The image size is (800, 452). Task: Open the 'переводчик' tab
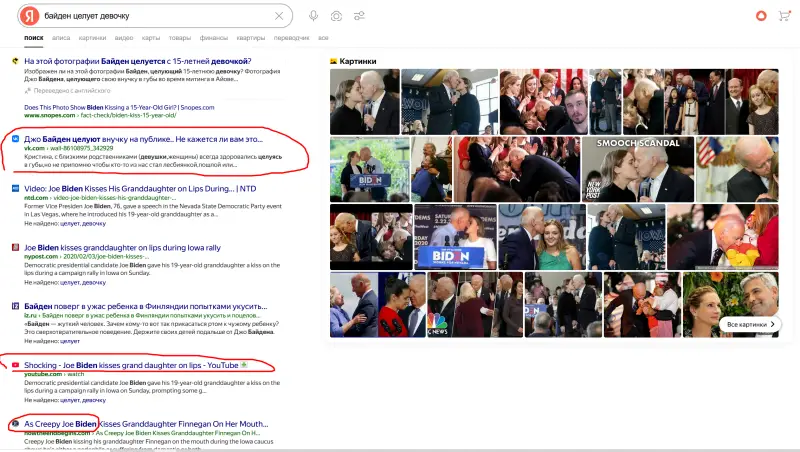point(291,37)
